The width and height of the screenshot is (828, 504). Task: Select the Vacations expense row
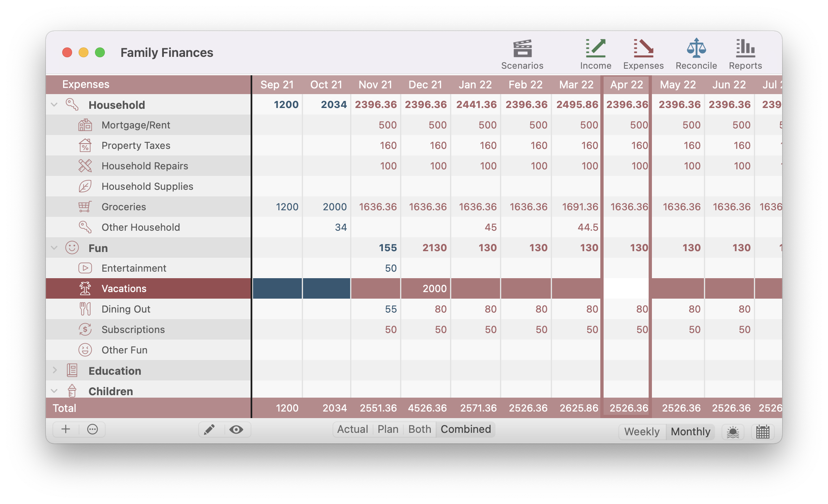click(124, 288)
